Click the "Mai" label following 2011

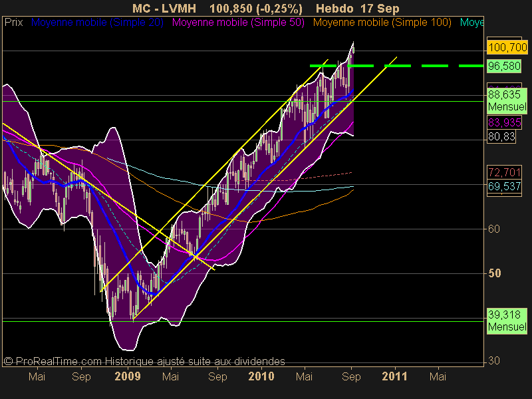(438, 376)
